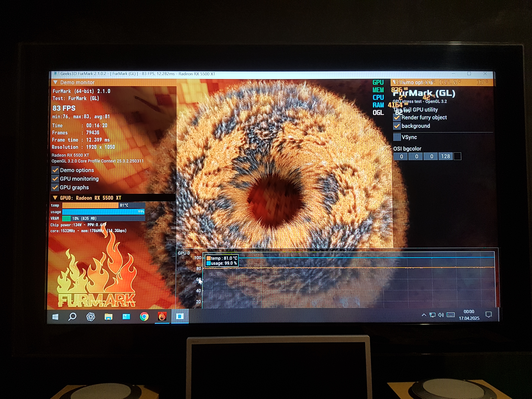
Task: Enable the VSync checkbox
Action: tap(397, 137)
